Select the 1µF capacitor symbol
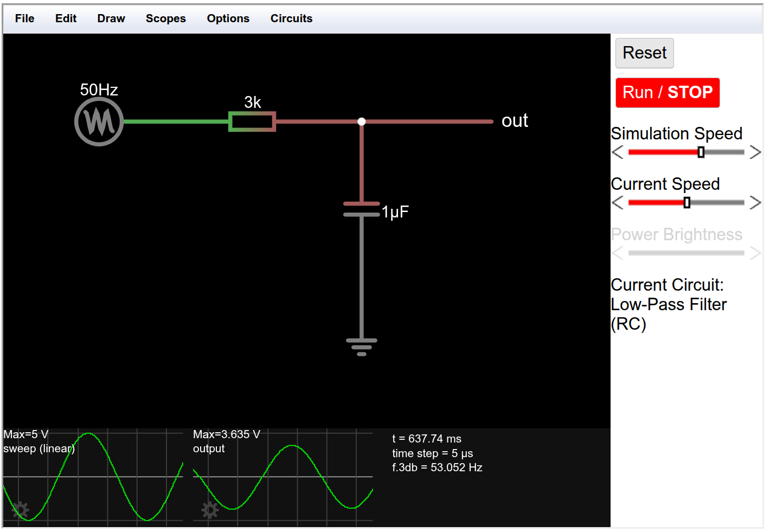Screen dimensions: 770x532 click(362, 209)
